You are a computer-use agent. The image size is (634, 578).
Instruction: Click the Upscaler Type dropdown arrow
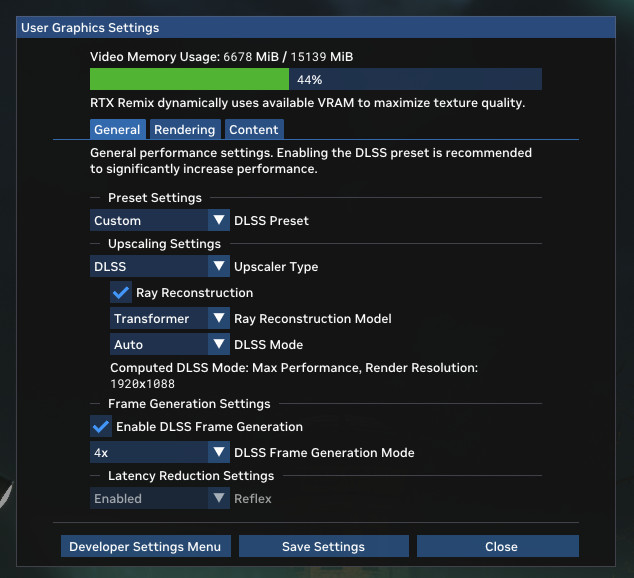pyautogui.click(x=219, y=266)
